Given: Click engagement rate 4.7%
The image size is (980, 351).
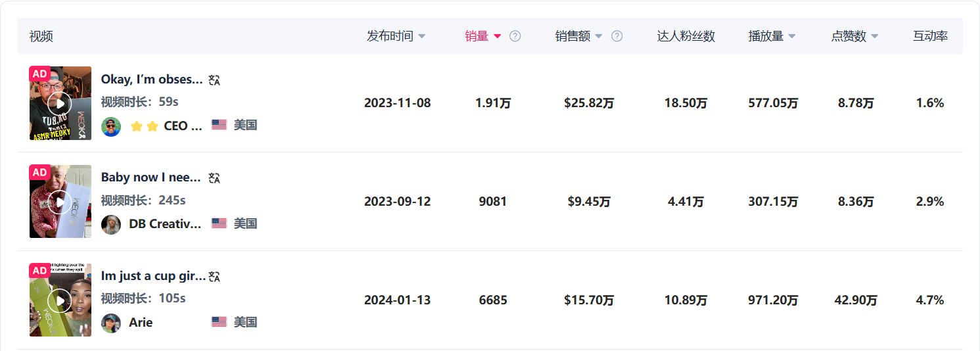Looking at the screenshot, I should click(930, 300).
